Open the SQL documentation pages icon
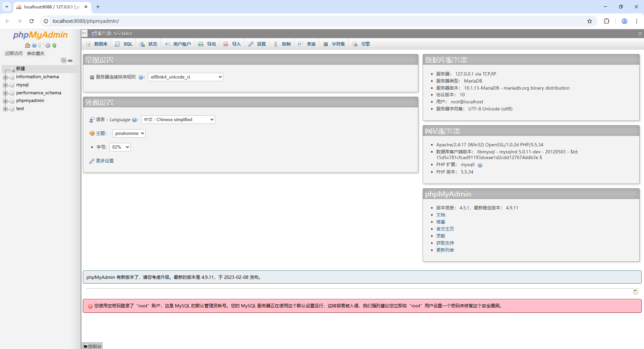 coord(41,45)
